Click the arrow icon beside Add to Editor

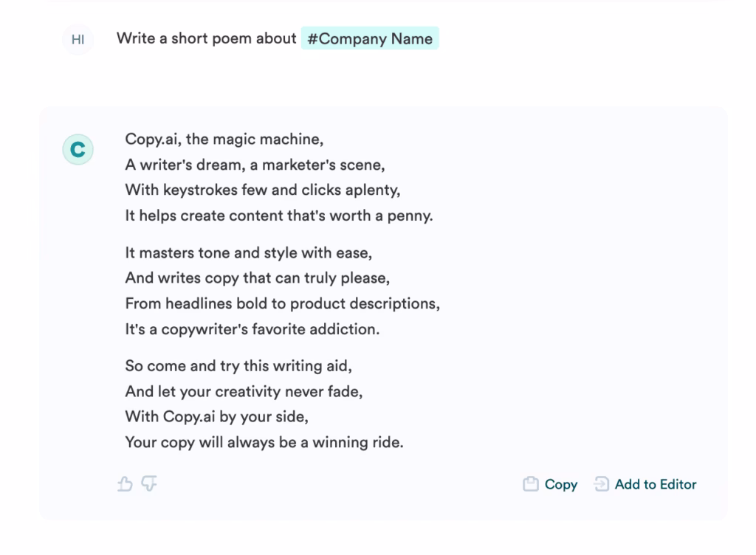[602, 485]
